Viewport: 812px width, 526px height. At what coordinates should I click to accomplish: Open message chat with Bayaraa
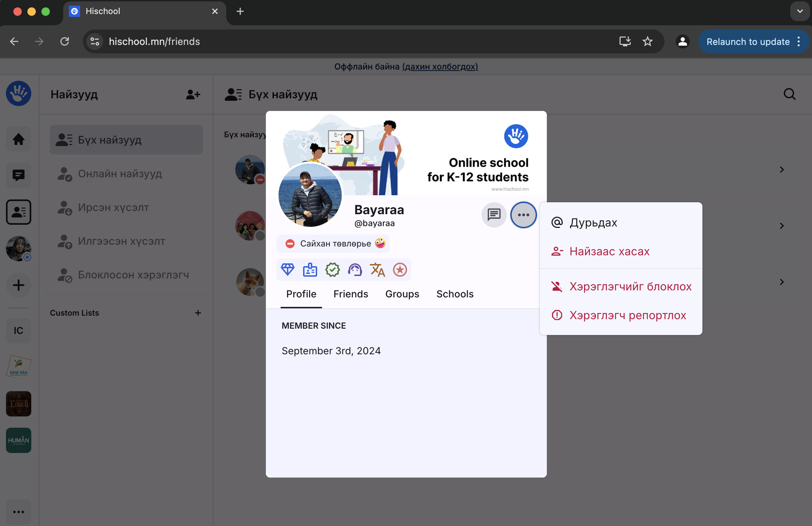[494, 215]
